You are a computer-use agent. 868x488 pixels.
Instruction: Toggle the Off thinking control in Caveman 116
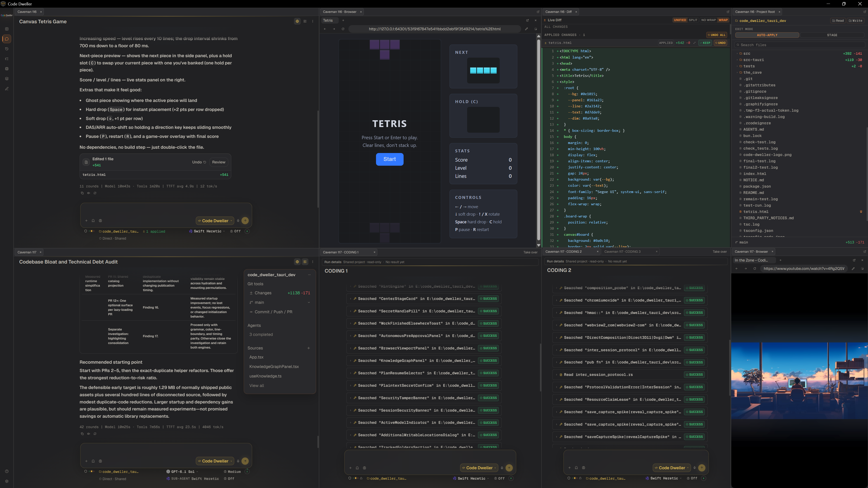[x=235, y=231]
